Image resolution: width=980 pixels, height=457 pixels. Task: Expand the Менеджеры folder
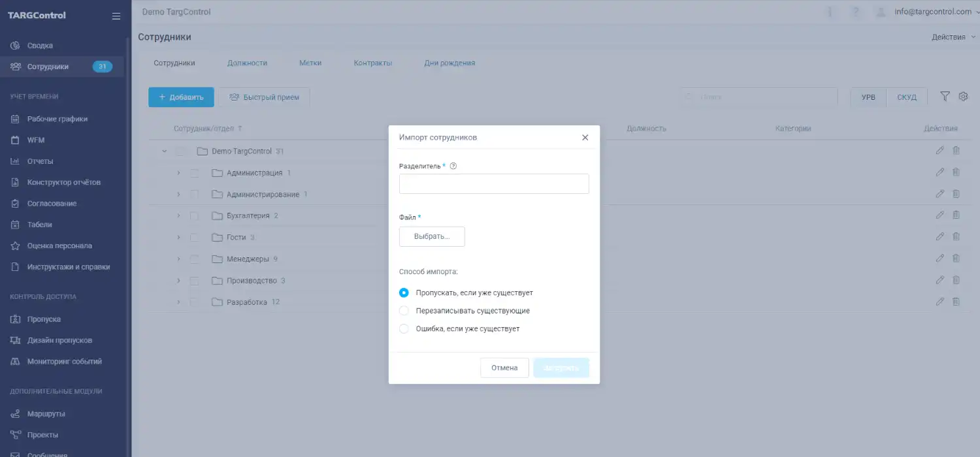[178, 259]
